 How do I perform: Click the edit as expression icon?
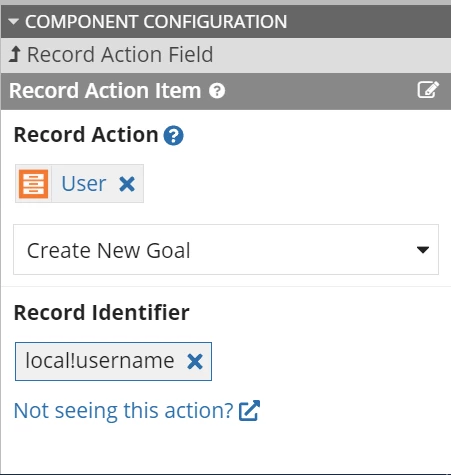428,90
